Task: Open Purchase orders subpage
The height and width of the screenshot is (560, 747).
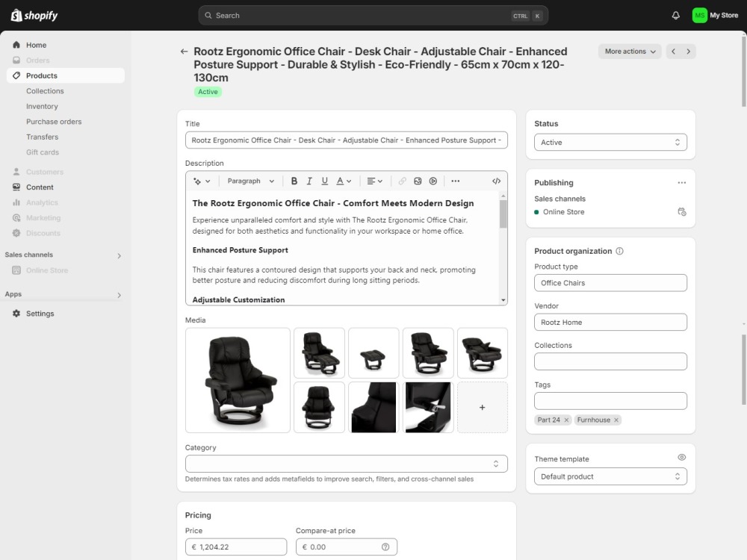Action: (x=54, y=122)
